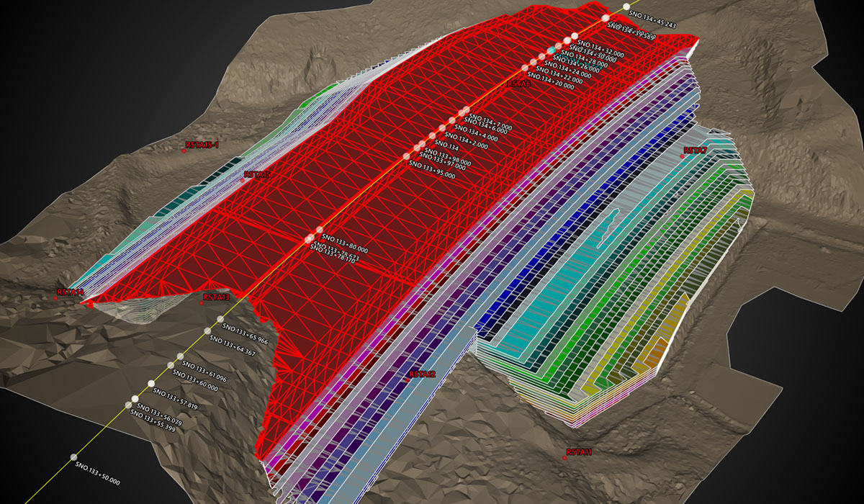Pick the RSTA7 reference point
The image size is (864, 504).
[683, 156]
